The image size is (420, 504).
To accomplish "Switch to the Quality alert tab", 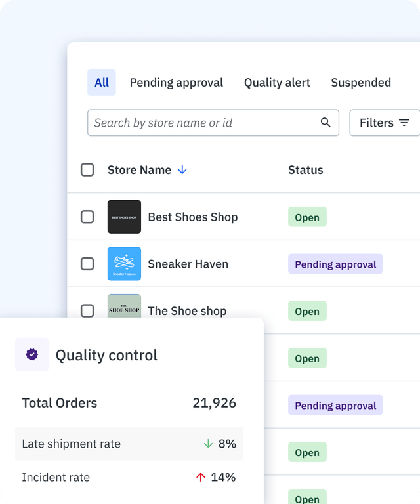I will click(277, 82).
